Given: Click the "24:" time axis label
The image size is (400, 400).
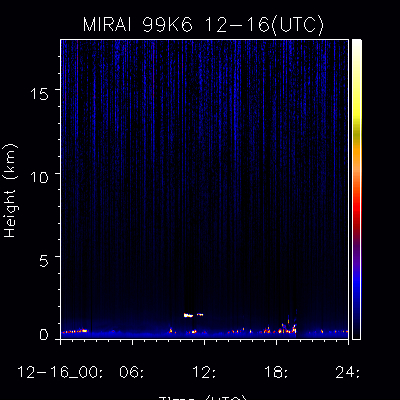Looking at the screenshot, I should pyautogui.click(x=348, y=372).
